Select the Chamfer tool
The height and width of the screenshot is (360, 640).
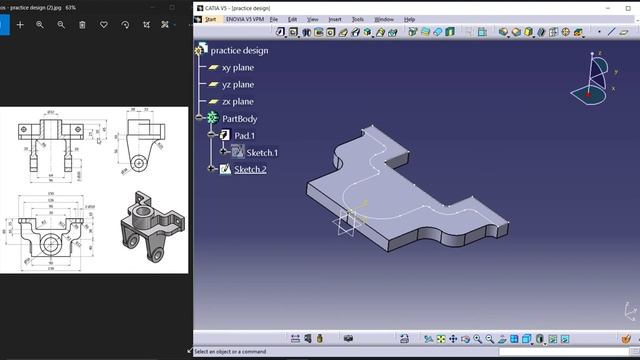click(516, 32)
